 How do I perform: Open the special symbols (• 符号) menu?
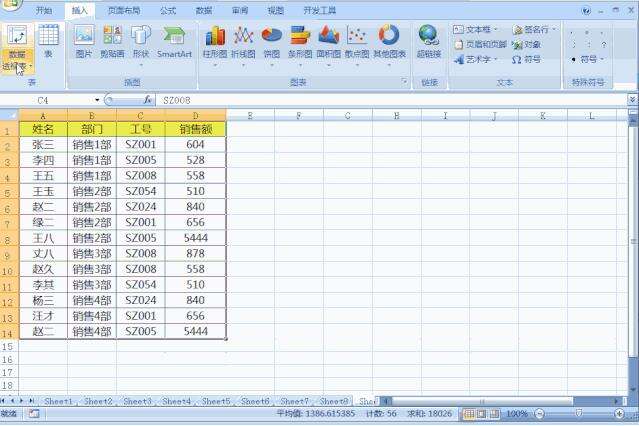[587, 60]
